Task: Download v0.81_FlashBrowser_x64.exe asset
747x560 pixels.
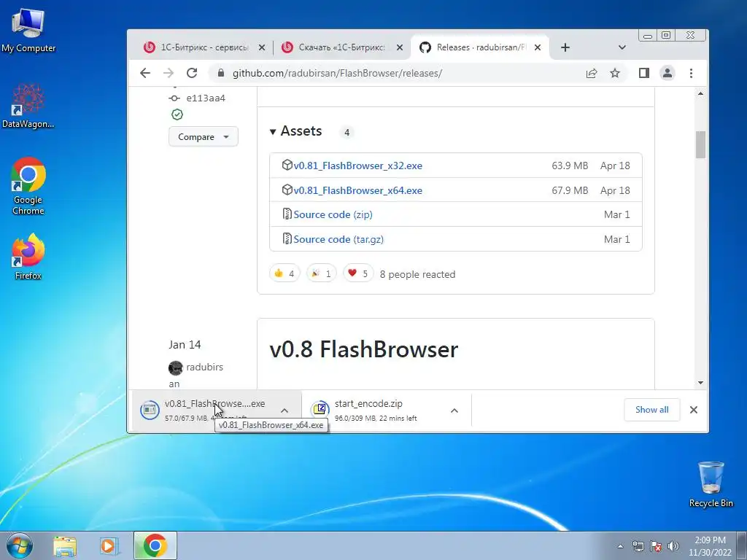Action: pos(357,190)
